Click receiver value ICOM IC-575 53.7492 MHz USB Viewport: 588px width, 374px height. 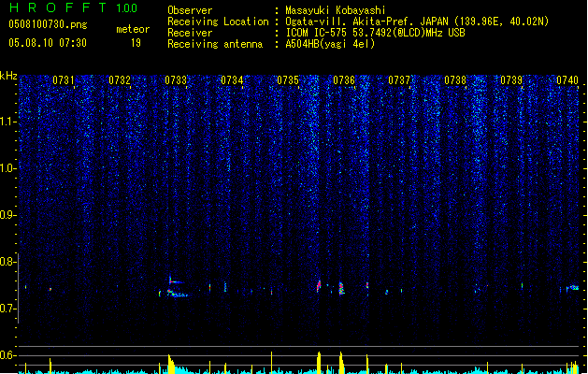[375, 33]
